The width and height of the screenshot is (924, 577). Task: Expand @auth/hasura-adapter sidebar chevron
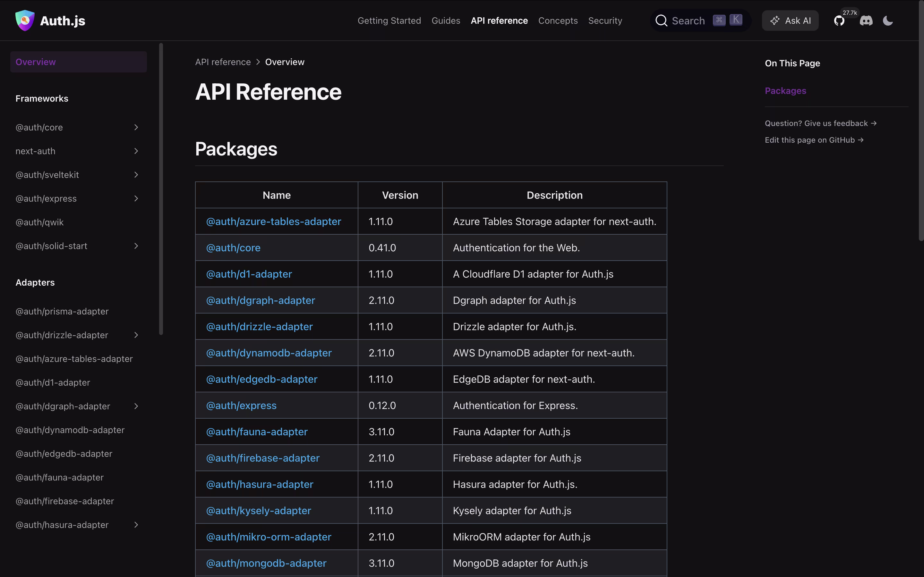pyautogui.click(x=136, y=525)
